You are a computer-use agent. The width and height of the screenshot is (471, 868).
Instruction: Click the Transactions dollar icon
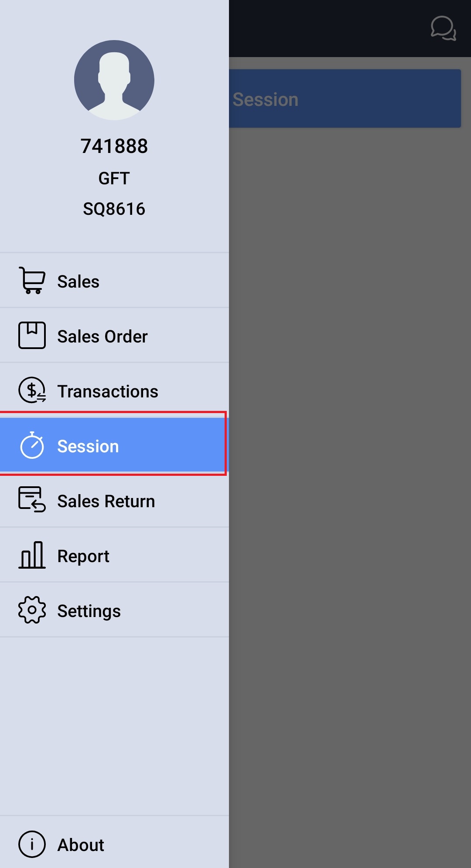pyautogui.click(x=32, y=390)
